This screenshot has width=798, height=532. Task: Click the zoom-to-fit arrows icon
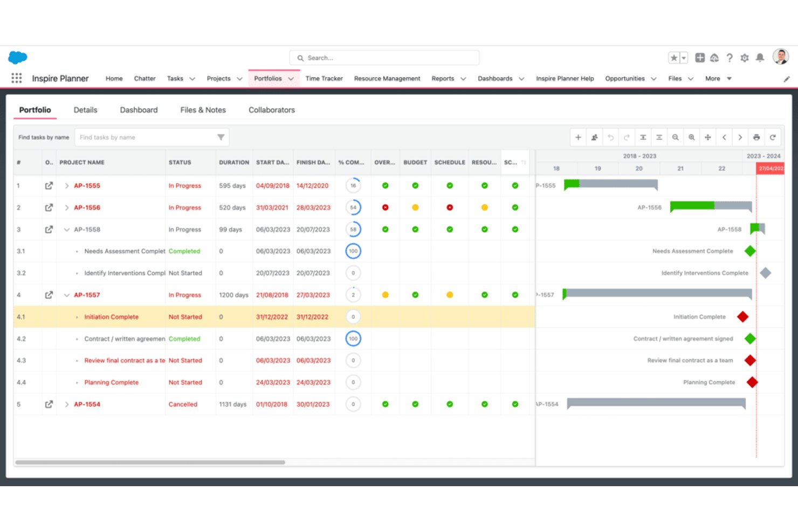[x=707, y=137]
